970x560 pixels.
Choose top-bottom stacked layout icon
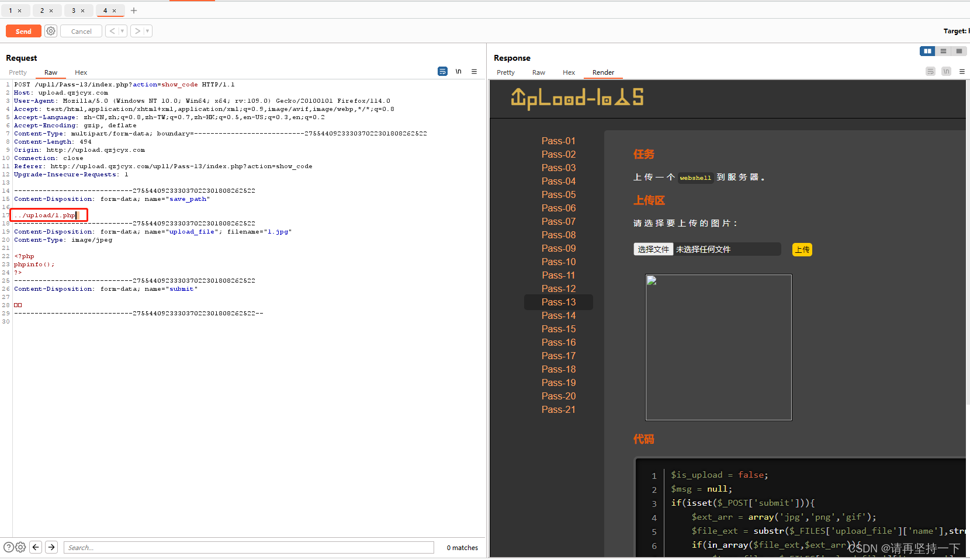click(943, 51)
